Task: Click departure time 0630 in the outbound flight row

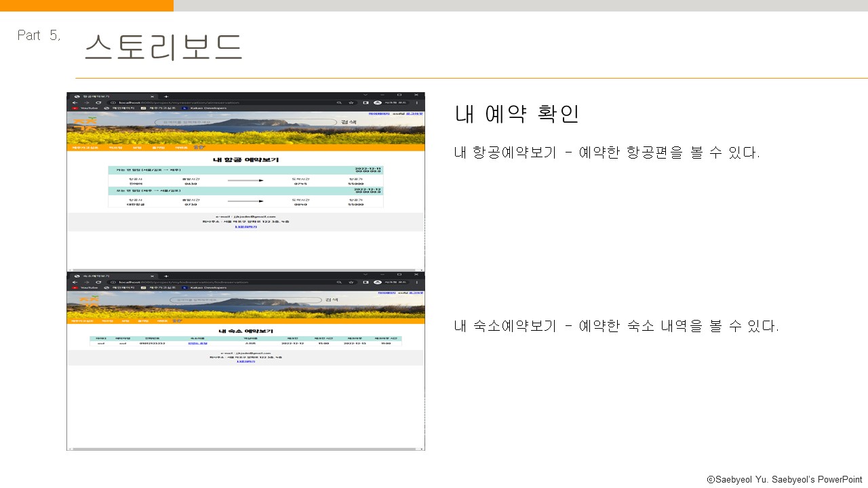Action: click(x=191, y=184)
